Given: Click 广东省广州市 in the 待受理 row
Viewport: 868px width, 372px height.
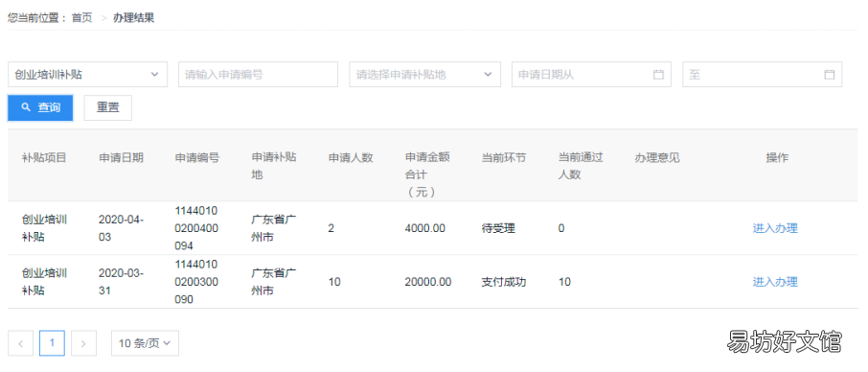Looking at the screenshot, I should [274, 228].
